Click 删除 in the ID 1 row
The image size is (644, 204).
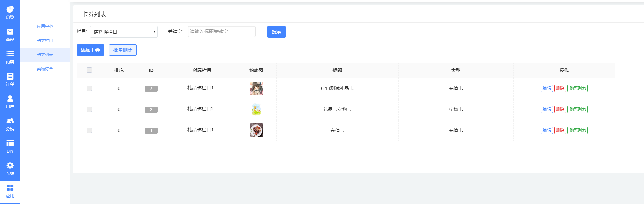(560, 130)
